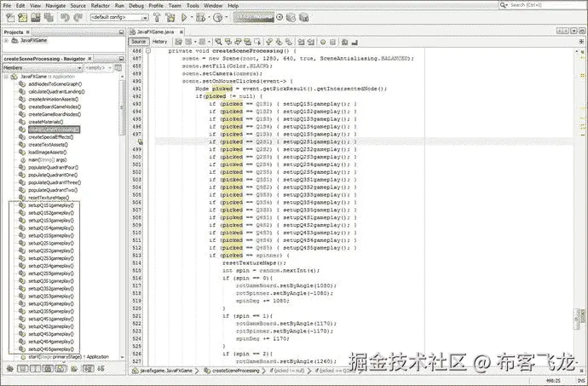Select setupQ4S5gameplay() in Navigator
Screen dimensions: 588x386
[x=51, y=349]
